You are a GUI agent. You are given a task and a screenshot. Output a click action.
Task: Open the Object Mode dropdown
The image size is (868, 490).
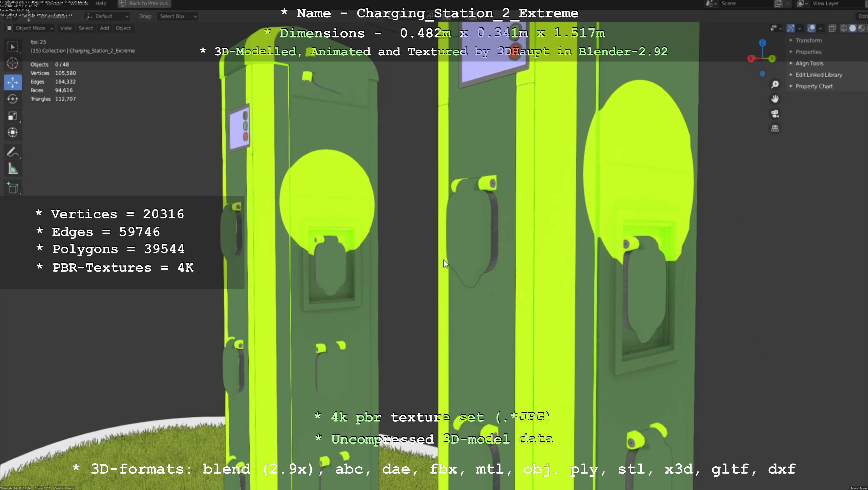tap(30, 28)
